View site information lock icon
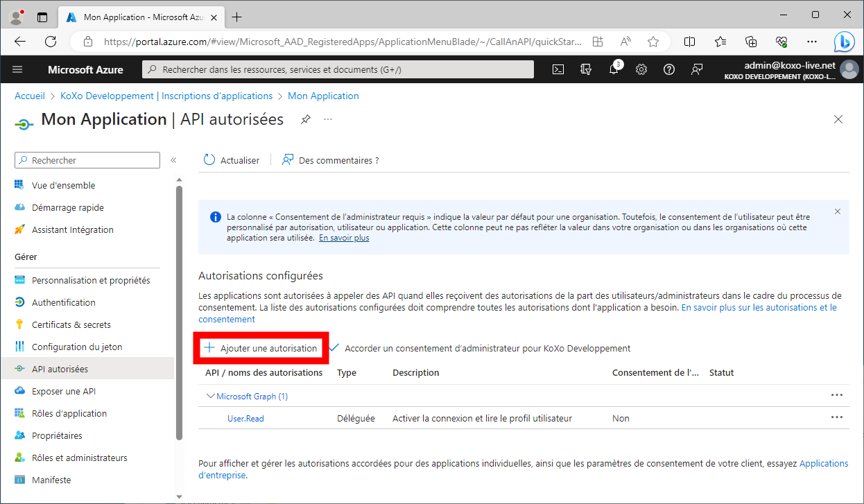Image resolution: width=864 pixels, height=504 pixels. (x=87, y=42)
